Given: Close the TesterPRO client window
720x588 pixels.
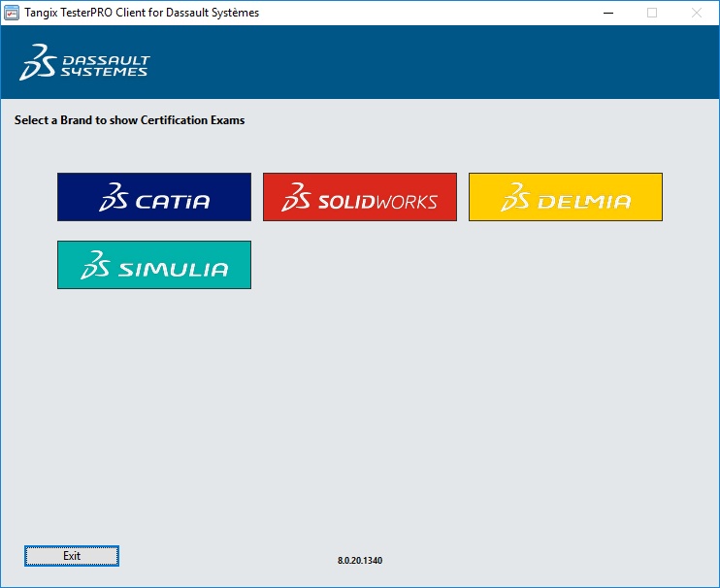Looking at the screenshot, I should tap(697, 13).
